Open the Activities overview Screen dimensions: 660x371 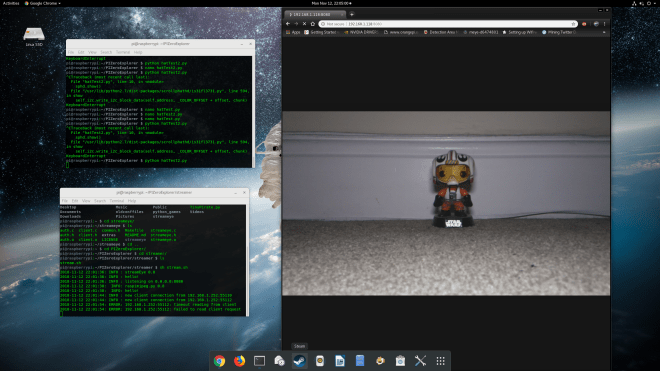(11, 3)
